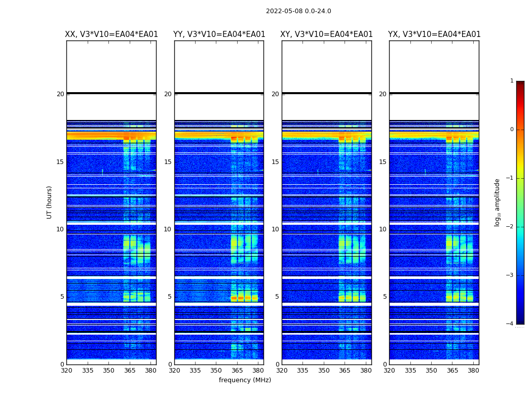Viewport: 532px width, 405px height.
Task: Select the YY panel title text
Action: pyautogui.click(x=219, y=34)
